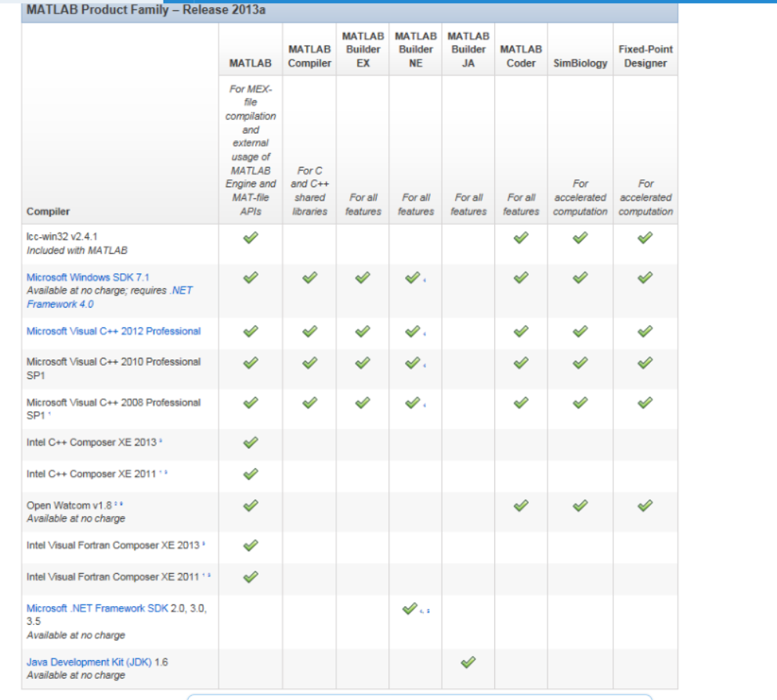This screenshot has height=700, width=777.
Task: Click the lcc-win32 checkmark under MATLAB column
Action: pos(251,237)
